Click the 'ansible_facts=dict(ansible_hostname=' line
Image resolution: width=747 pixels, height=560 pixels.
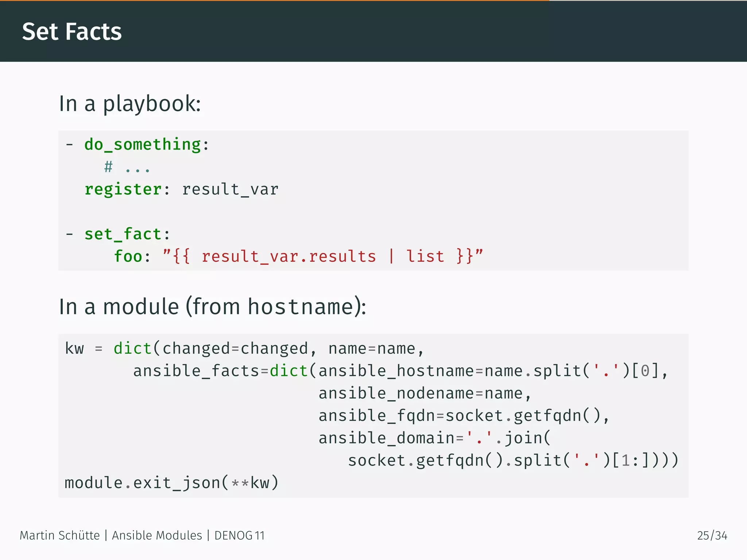[400, 371]
